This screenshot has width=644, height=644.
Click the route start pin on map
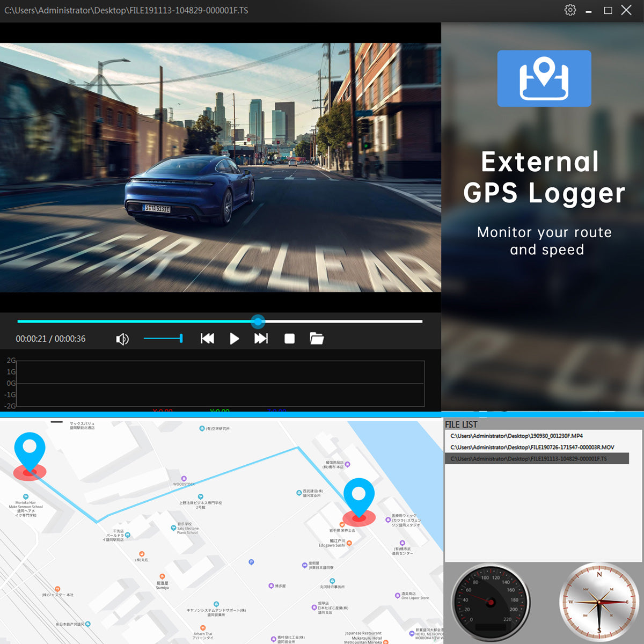(30, 453)
